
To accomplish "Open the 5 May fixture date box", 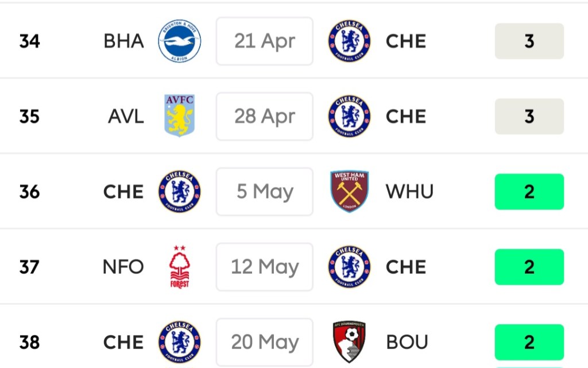I will pos(265,191).
